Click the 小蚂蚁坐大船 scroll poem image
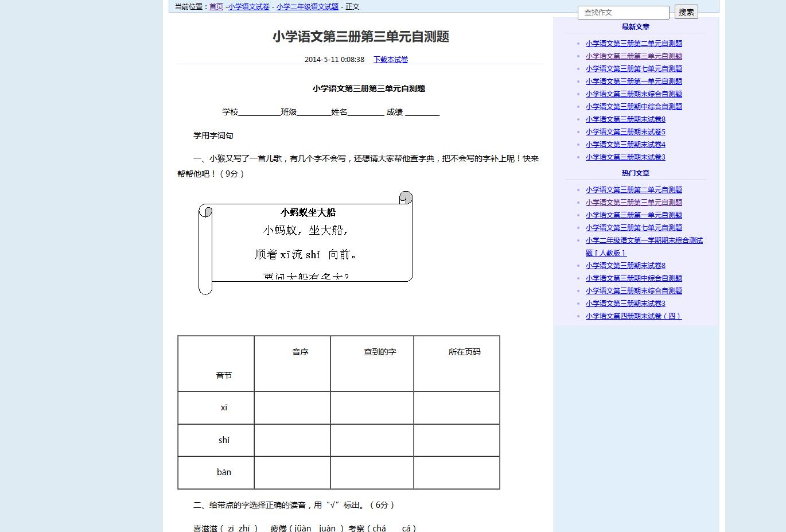Viewport: 786px width, 532px height. point(305,243)
